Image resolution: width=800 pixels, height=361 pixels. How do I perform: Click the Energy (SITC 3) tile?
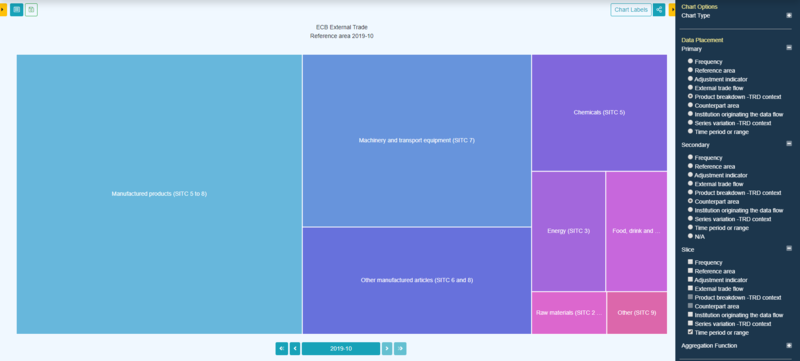tap(568, 231)
